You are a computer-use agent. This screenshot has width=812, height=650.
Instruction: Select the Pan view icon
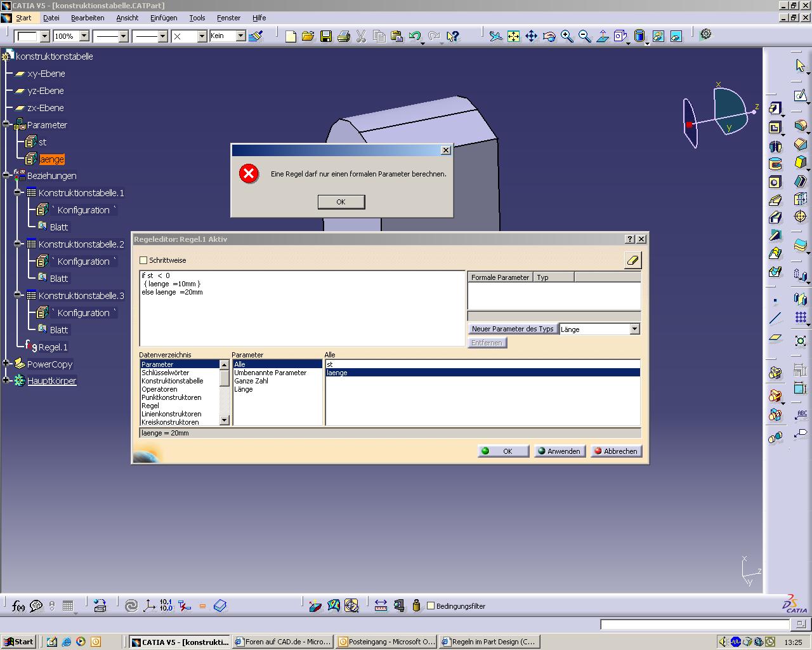(x=532, y=36)
